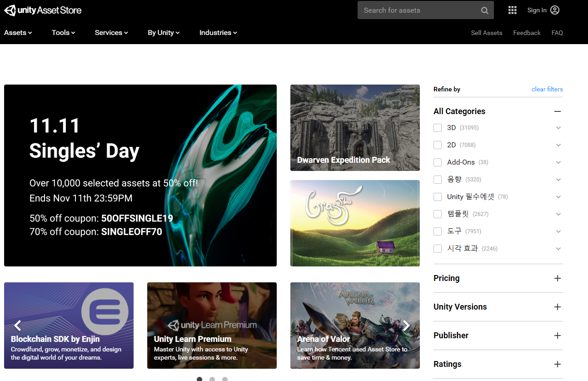Check the 도구 category checkbox
588x381 pixels.
[438, 231]
